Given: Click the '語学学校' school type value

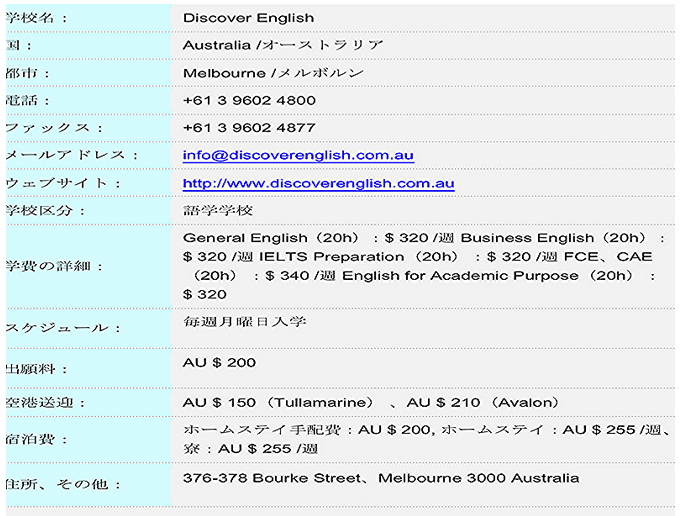Looking at the screenshot, I should pos(218,211).
